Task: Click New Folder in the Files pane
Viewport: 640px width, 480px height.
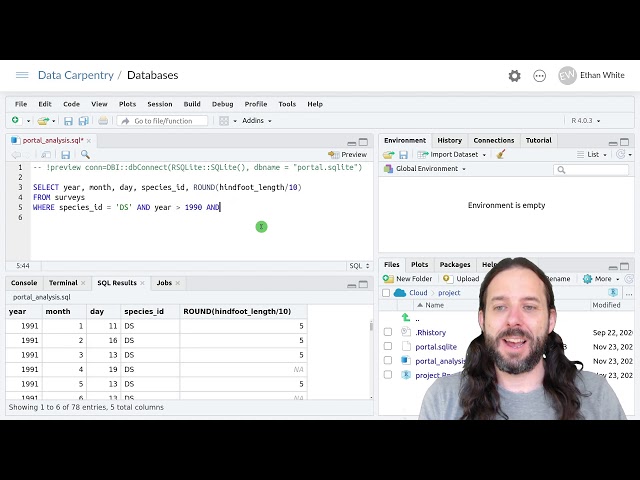Action: (x=407, y=279)
